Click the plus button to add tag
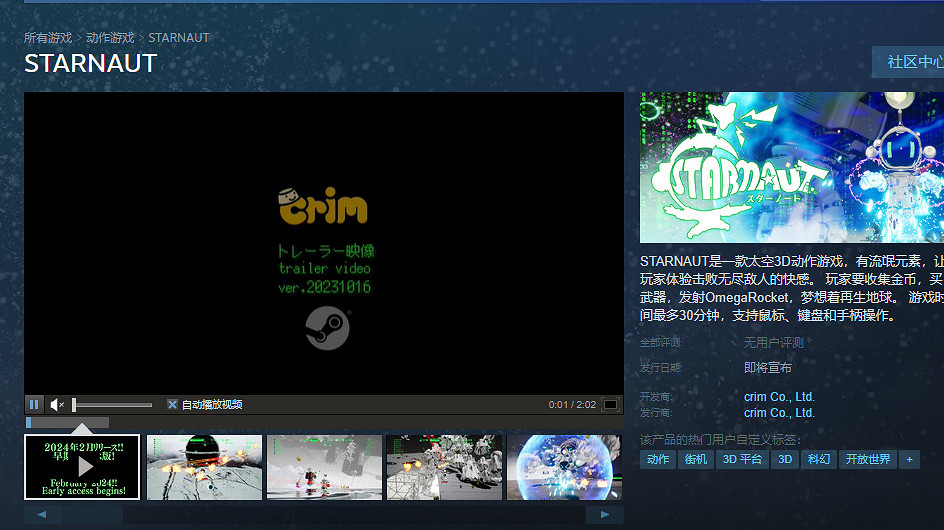Screen dimensions: 944x530 [x=909, y=459]
